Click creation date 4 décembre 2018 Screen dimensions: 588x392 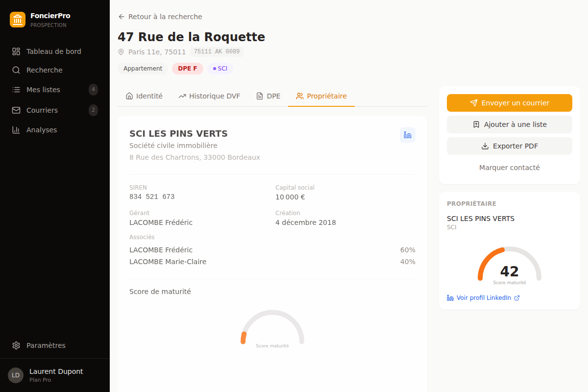[x=306, y=222]
